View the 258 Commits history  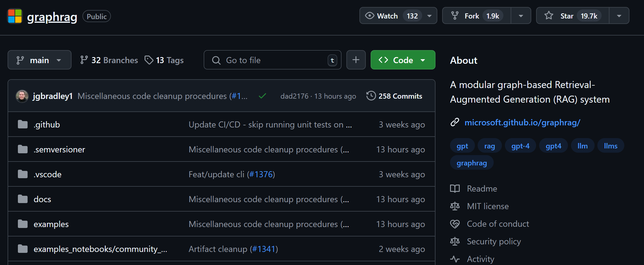pos(394,96)
